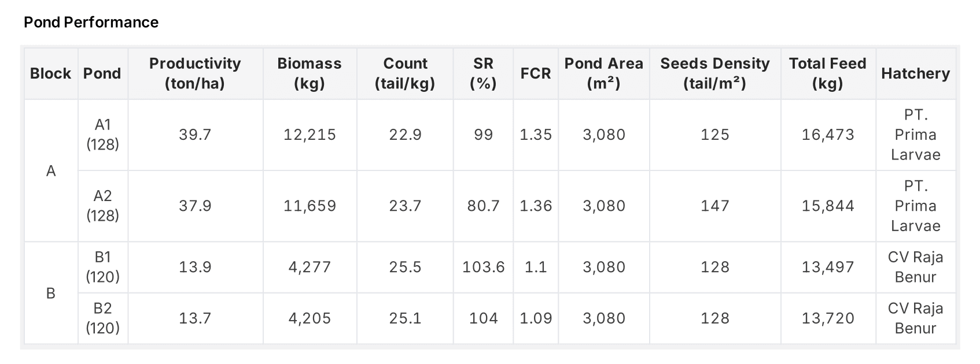Click the 103.6 SR value
This screenshot has width=980, height=364.
(483, 267)
